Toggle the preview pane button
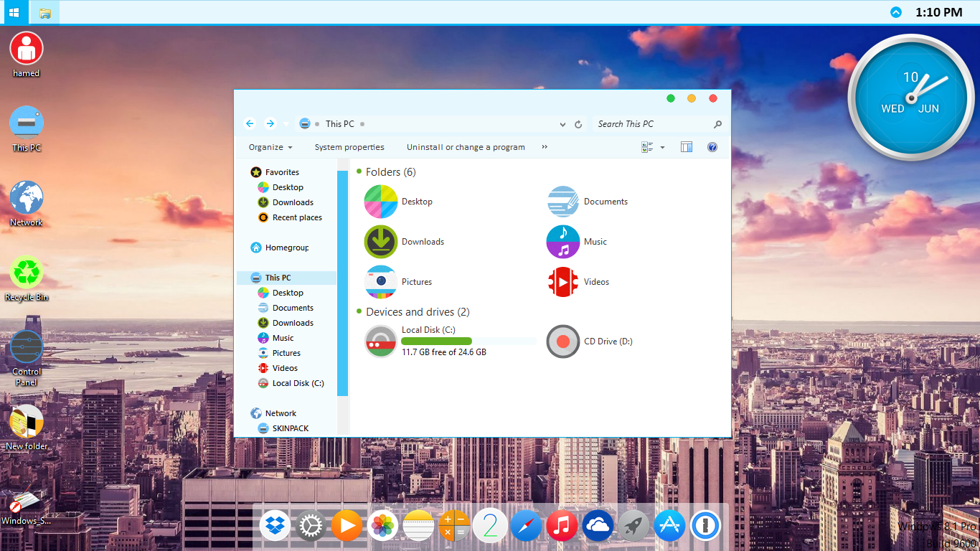The image size is (980, 551). coord(687,147)
